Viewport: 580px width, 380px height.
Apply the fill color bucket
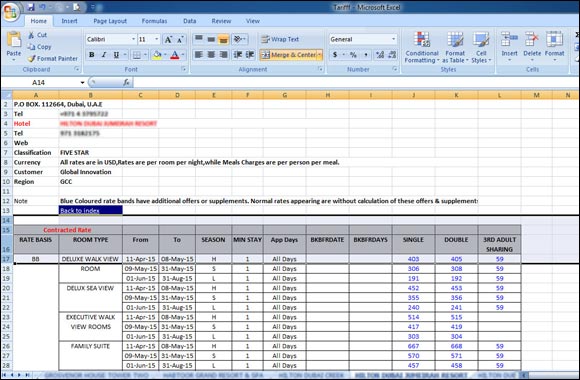click(x=157, y=55)
